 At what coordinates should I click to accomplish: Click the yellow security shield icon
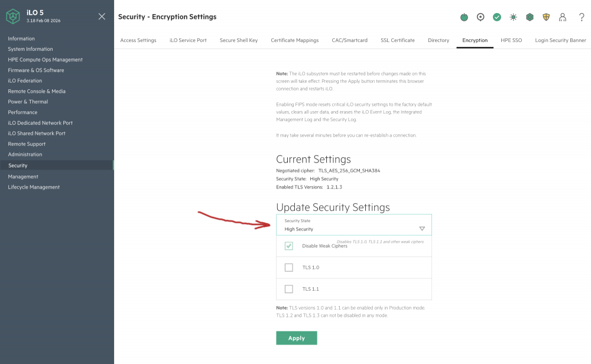pyautogui.click(x=546, y=17)
